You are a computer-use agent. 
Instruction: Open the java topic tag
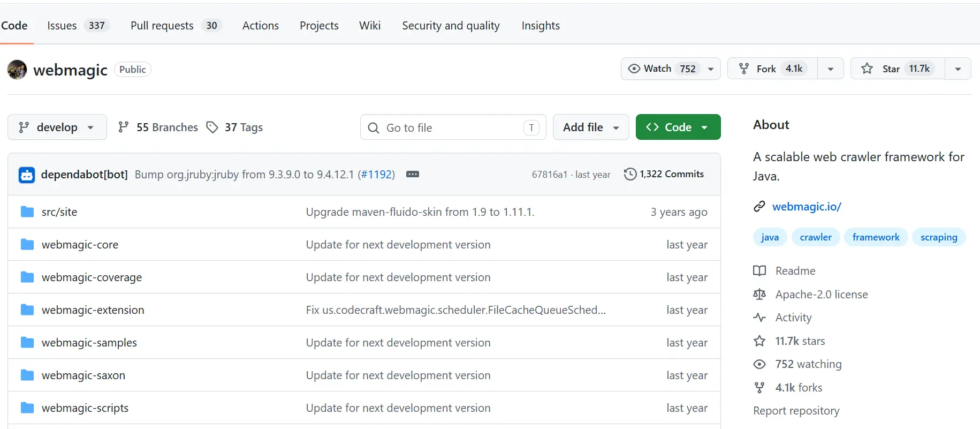tap(770, 237)
